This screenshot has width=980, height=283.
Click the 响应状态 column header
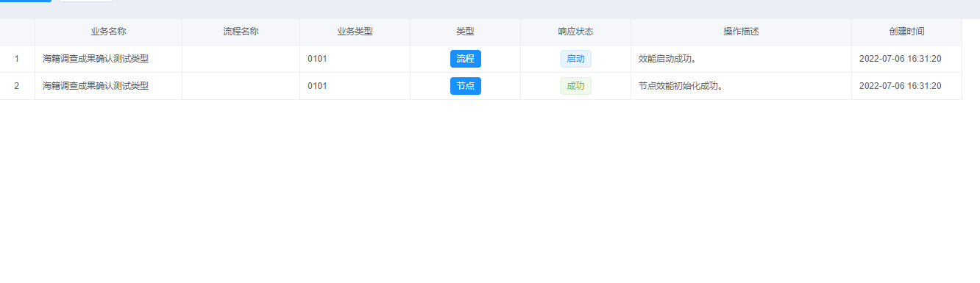pyautogui.click(x=575, y=32)
